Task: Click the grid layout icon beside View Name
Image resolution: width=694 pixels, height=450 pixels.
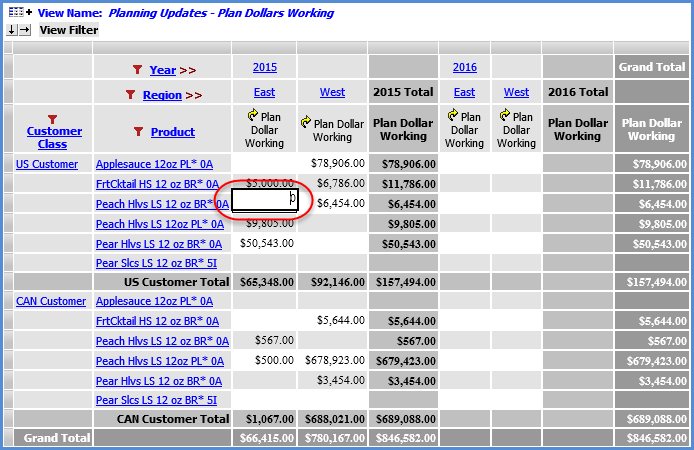Action: point(14,13)
